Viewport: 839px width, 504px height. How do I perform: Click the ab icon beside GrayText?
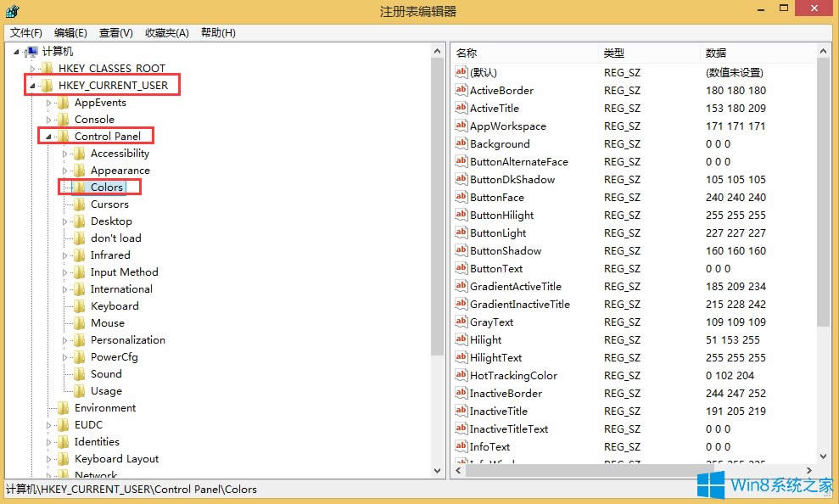coord(461,322)
